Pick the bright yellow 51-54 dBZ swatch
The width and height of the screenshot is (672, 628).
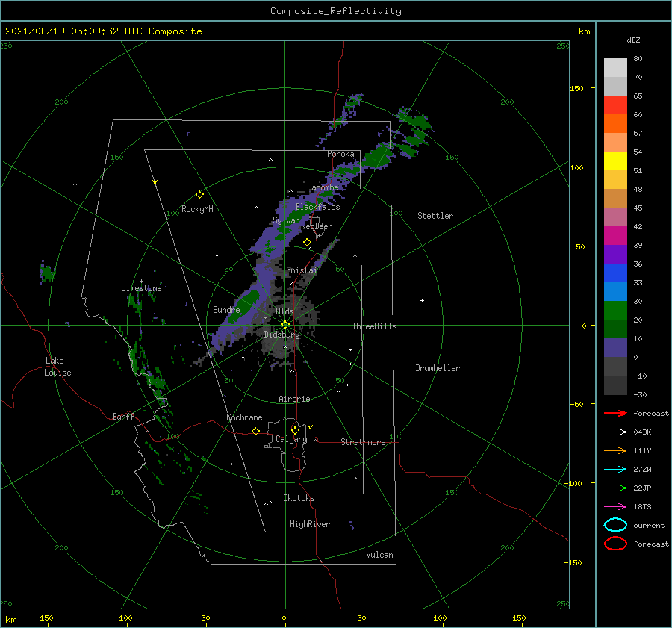coord(615,161)
